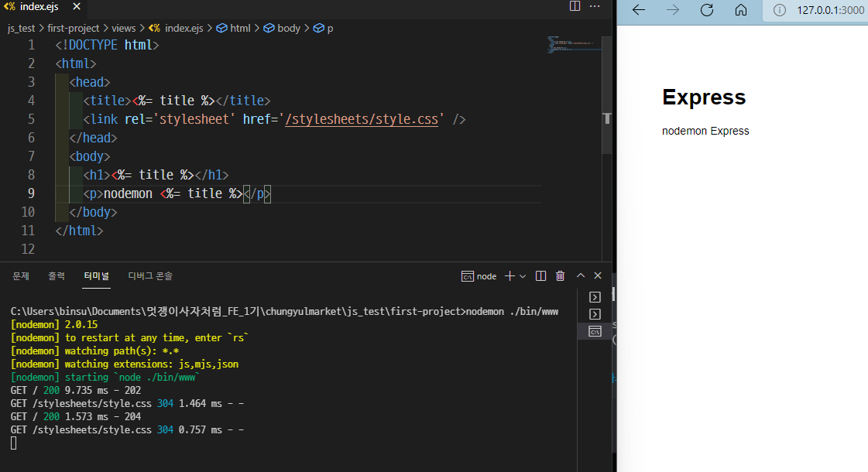The height and width of the screenshot is (472, 868).
Task: Click 'starting node ./bin/www' terminal line
Action: point(105,378)
